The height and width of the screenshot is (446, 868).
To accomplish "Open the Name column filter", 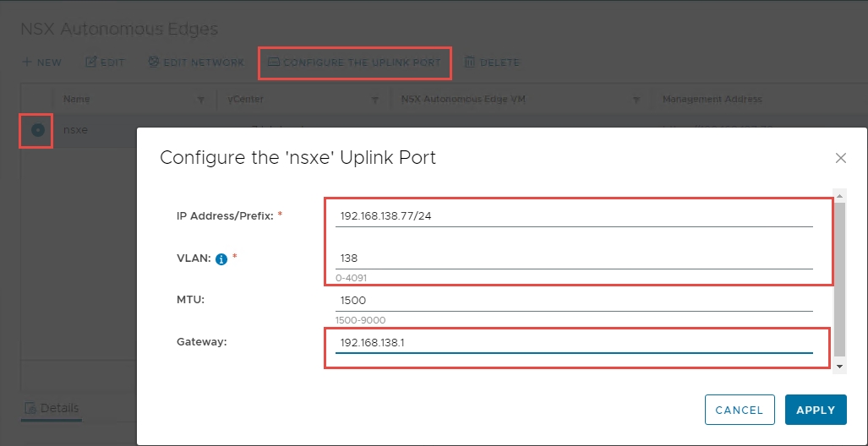I will pyautogui.click(x=200, y=100).
